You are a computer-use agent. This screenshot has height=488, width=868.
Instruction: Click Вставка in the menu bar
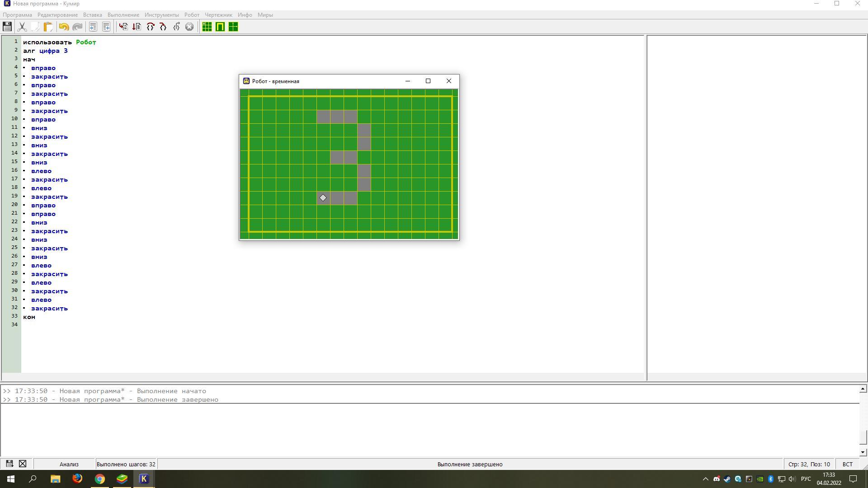point(91,14)
